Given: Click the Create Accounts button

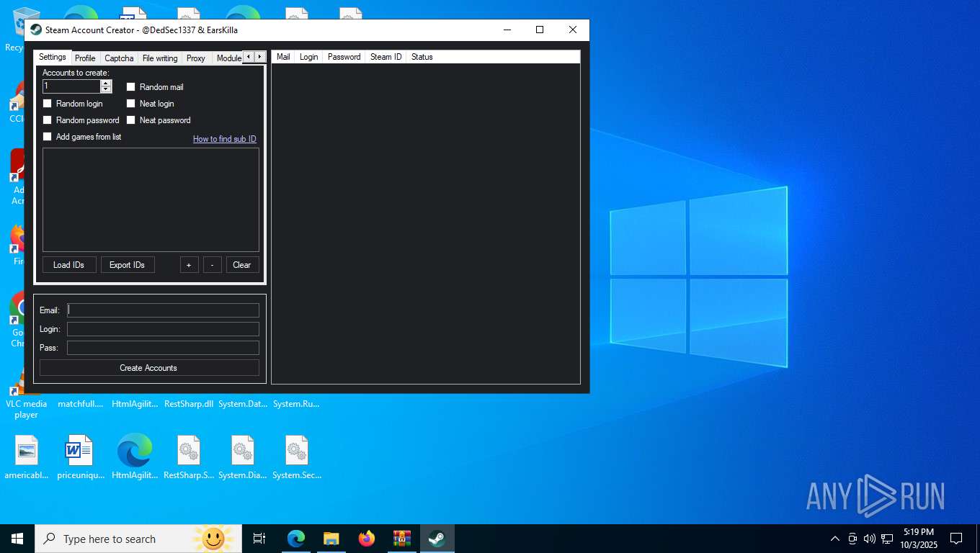Looking at the screenshot, I should pyautogui.click(x=149, y=368).
